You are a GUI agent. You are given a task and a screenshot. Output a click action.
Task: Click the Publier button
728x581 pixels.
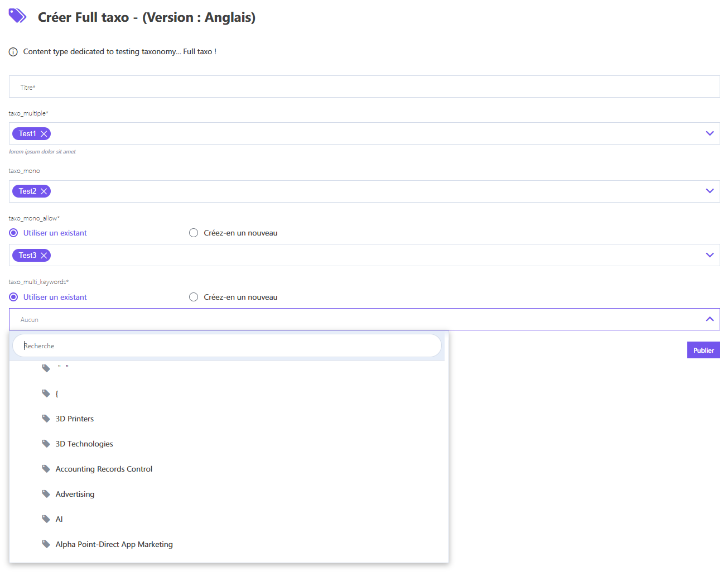[703, 350]
